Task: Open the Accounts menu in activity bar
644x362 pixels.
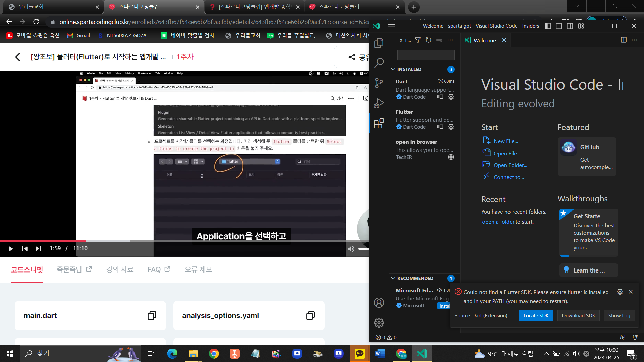Action: [379, 303]
